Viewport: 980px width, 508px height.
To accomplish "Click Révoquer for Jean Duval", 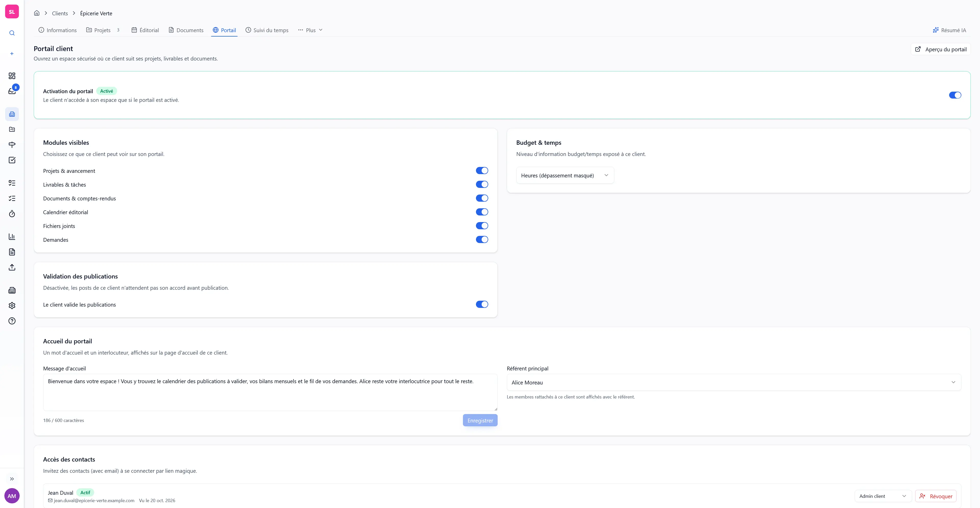I will click(936, 496).
